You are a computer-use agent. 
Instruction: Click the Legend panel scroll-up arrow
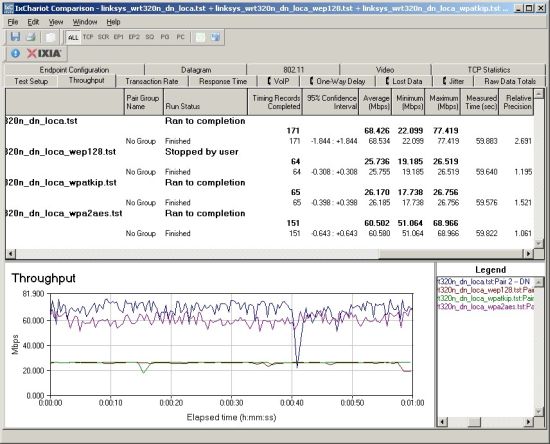[x=539, y=282]
